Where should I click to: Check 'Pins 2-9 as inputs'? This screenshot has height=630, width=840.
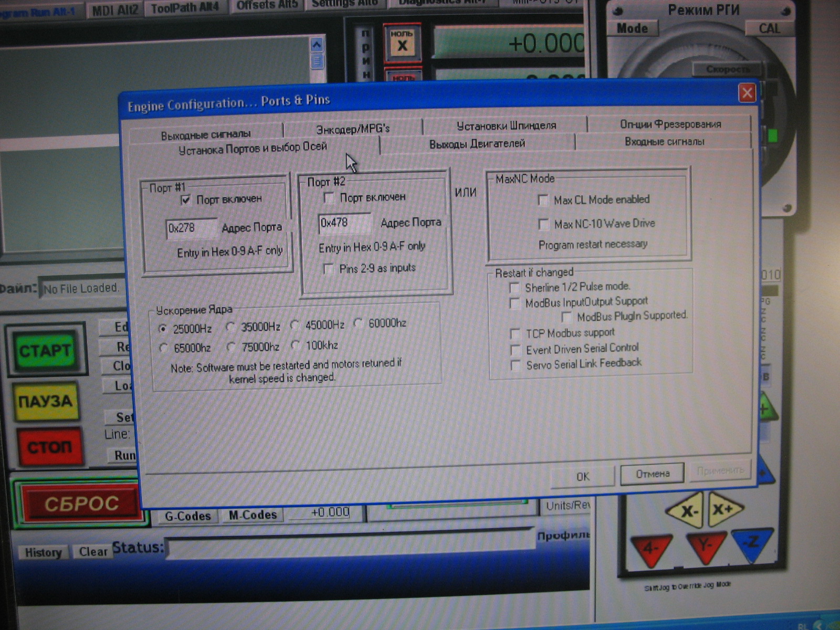328,269
